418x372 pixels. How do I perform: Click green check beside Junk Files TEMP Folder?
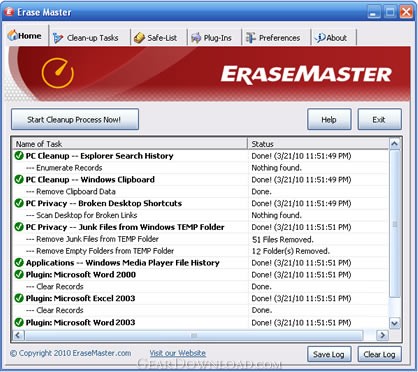(19, 227)
